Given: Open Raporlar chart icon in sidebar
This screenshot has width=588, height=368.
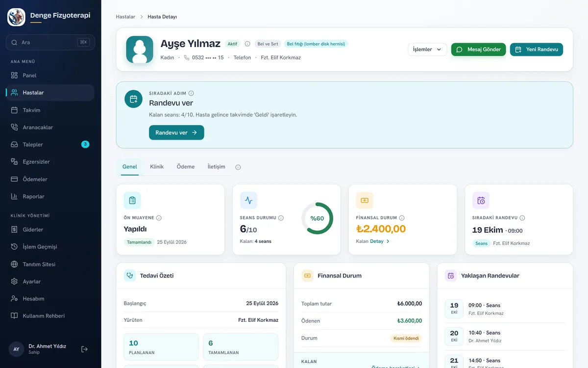Looking at the screenshot, I should coord(14,196).
